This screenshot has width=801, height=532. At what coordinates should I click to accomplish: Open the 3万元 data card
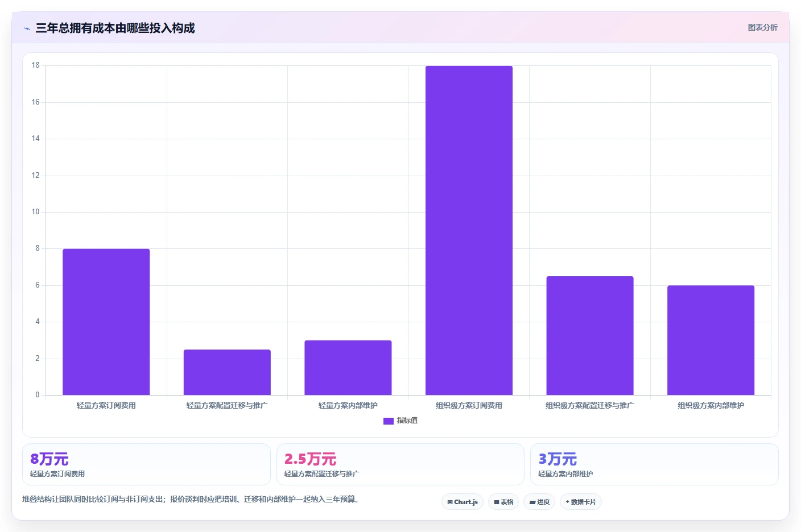[654, 464]
